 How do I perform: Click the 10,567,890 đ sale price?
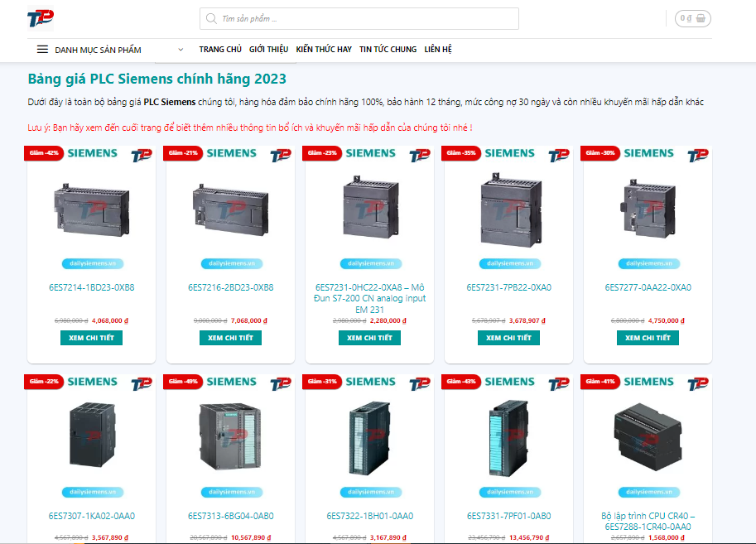pos(251,537)
